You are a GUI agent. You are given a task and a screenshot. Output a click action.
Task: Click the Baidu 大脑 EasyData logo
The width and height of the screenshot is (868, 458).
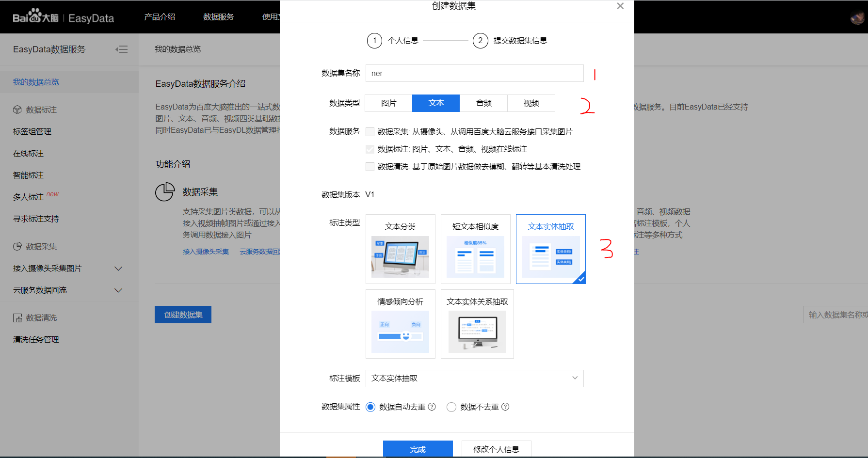point(63,17)
